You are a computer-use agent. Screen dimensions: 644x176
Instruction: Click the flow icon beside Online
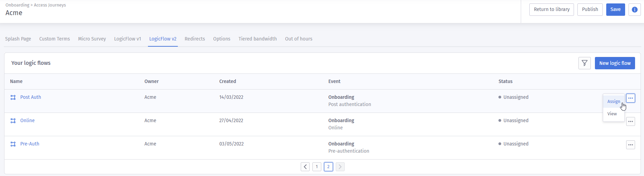[x=13, y=121]
